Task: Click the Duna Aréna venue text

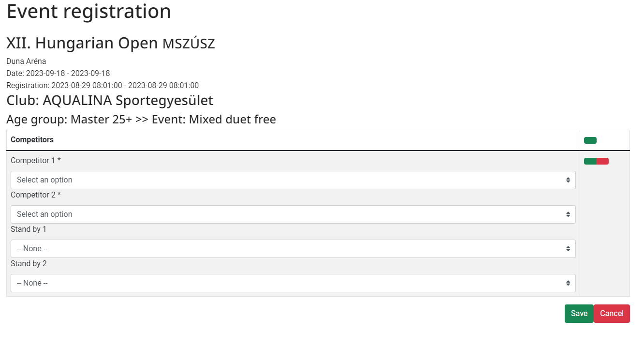Action: point(26,61)
